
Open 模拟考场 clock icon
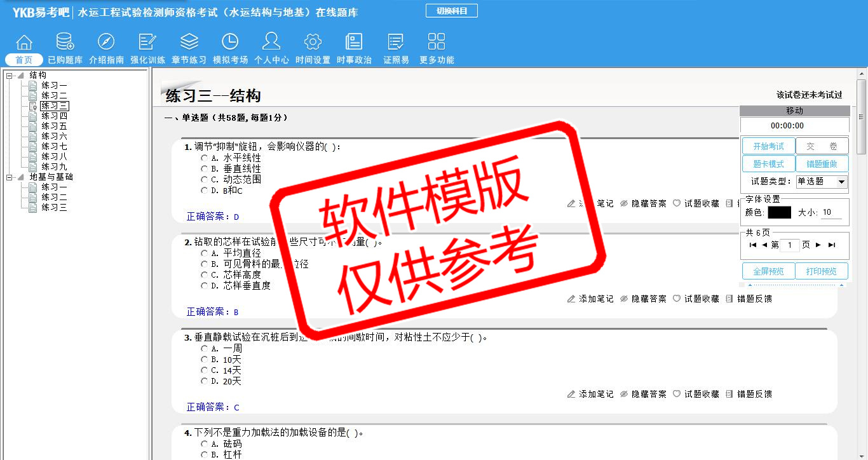click(x=230, y=43)
